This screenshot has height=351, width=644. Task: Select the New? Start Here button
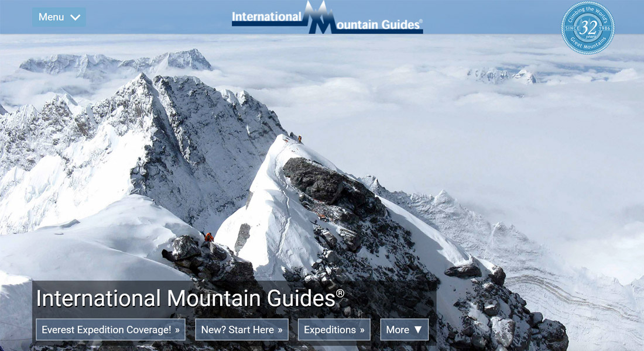click(x=241, y=330)
